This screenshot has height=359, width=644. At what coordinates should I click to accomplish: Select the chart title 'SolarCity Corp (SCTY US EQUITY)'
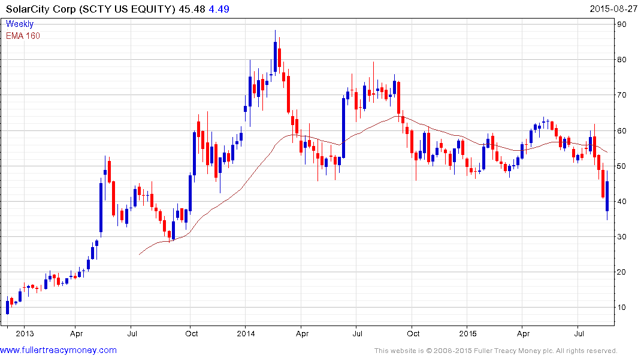point(90,9)
